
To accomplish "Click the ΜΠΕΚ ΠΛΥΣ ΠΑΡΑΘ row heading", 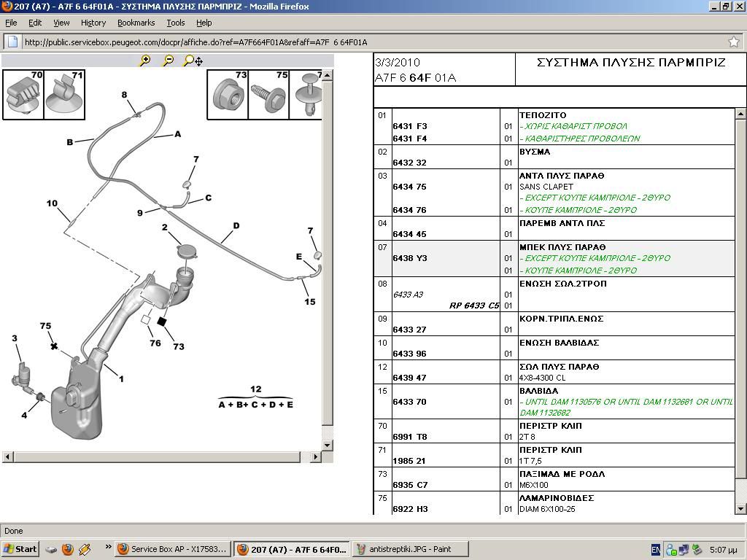I will pyautogui.click(x=562, y=247).
